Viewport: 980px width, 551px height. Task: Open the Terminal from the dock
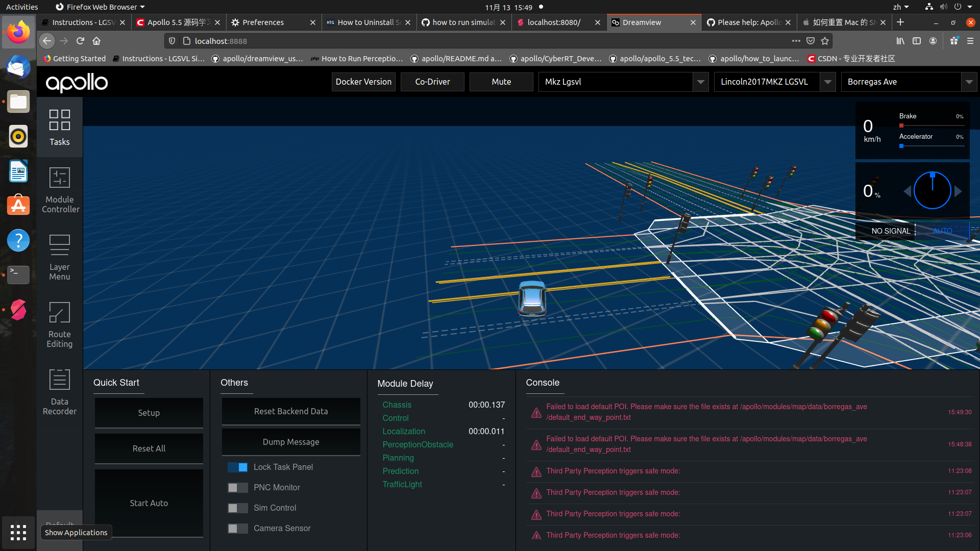(18, 274)
